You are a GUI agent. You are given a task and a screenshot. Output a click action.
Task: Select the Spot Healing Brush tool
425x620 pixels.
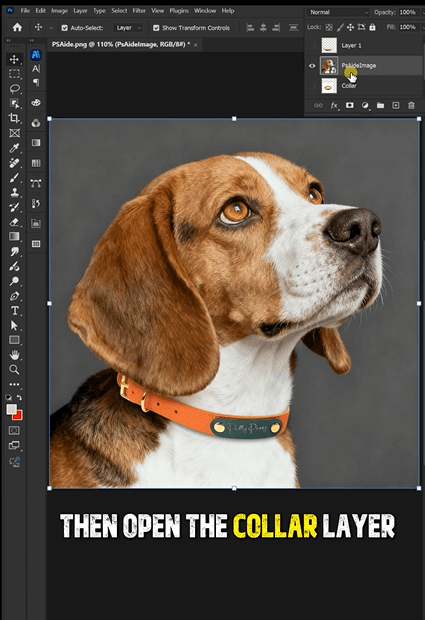tap(14, 163)
